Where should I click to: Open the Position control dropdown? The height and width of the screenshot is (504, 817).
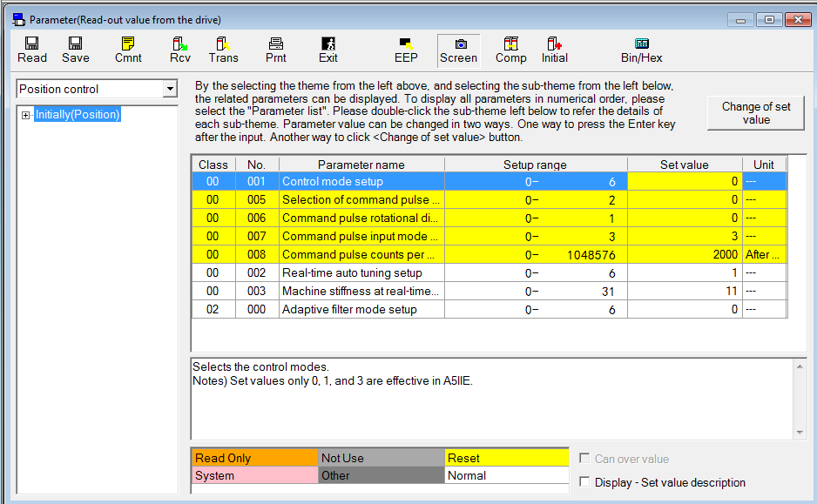(170, 89)
